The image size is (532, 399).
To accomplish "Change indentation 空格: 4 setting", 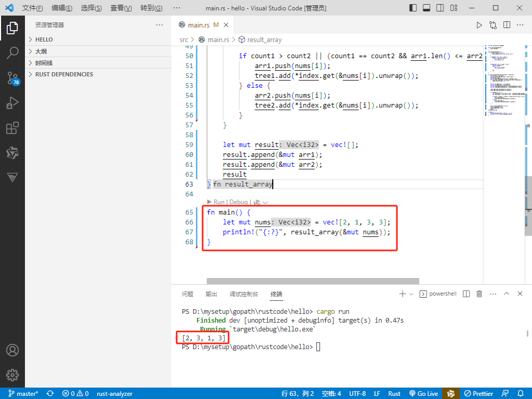I will click(331, 394).
